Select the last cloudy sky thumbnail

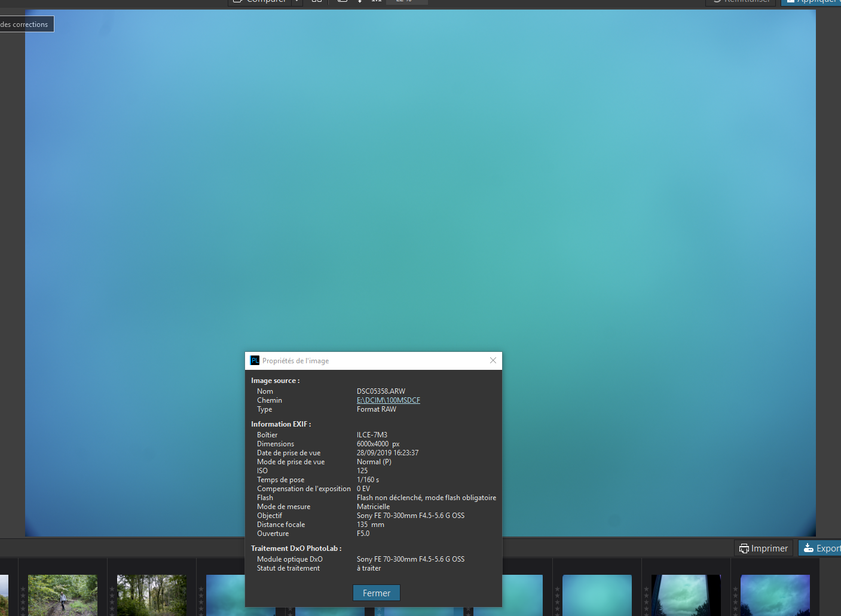(775, 595)
